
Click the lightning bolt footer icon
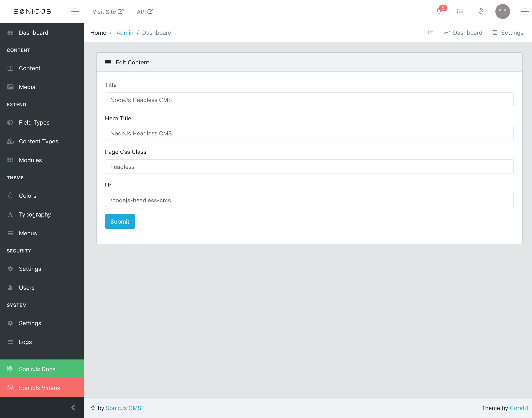pyautogui.click(x=93, y=408)
